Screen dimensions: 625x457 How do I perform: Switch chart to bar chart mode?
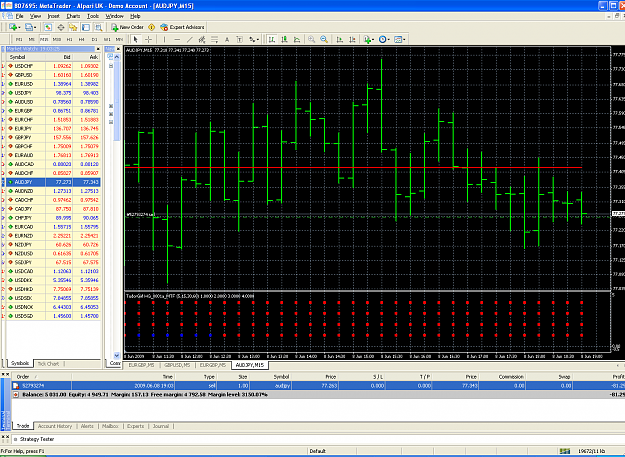click(x=272, y=39)
